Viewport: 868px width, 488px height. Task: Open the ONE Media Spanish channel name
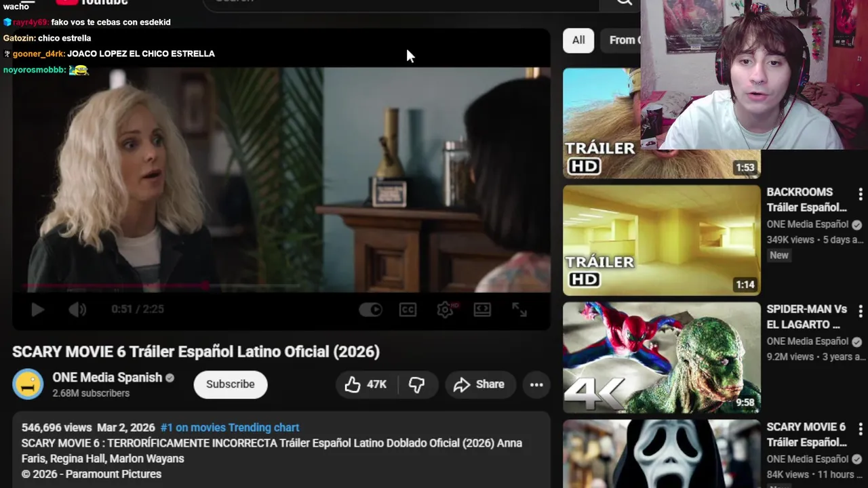[107, 378]
